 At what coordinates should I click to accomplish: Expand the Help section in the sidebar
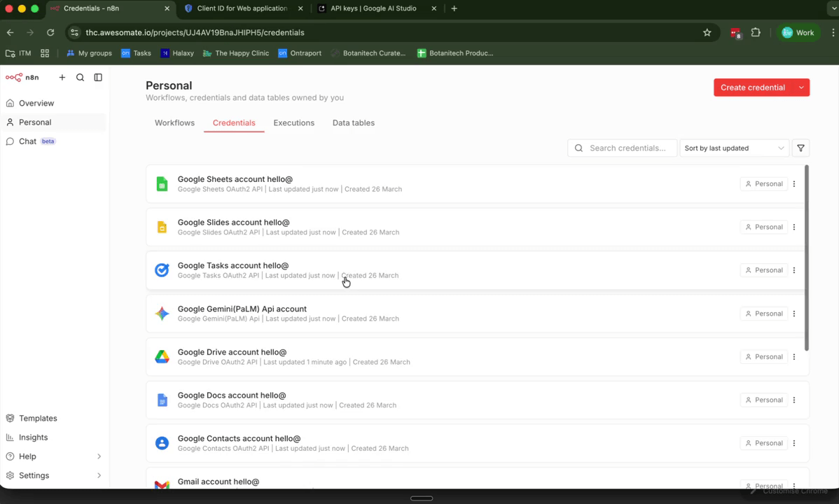coord(99,456)
